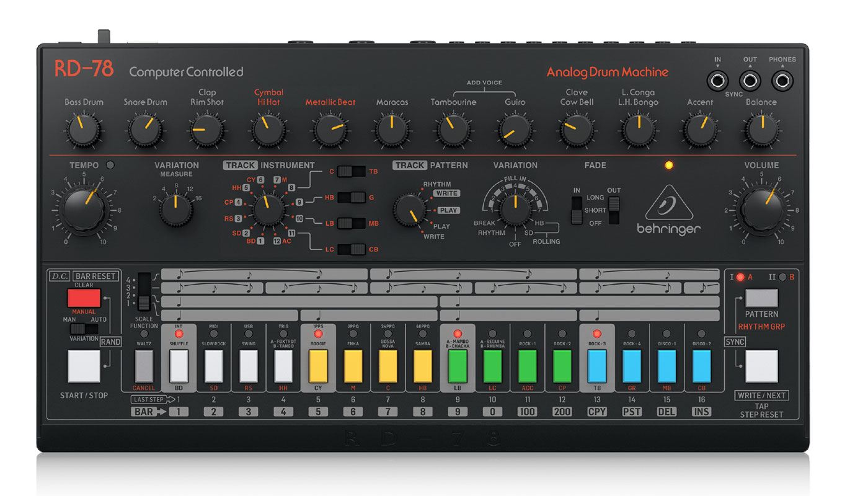Tap the blue Rock-4 GR step button
The image size is (868, 496).
tap(632, 366)
